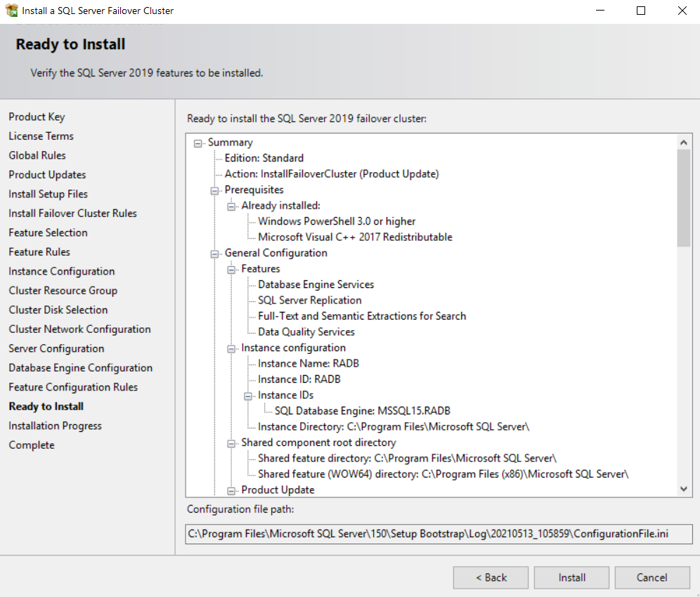Select the Server Configuration step
Screen dimensions: 700x597
coord(56,348)
